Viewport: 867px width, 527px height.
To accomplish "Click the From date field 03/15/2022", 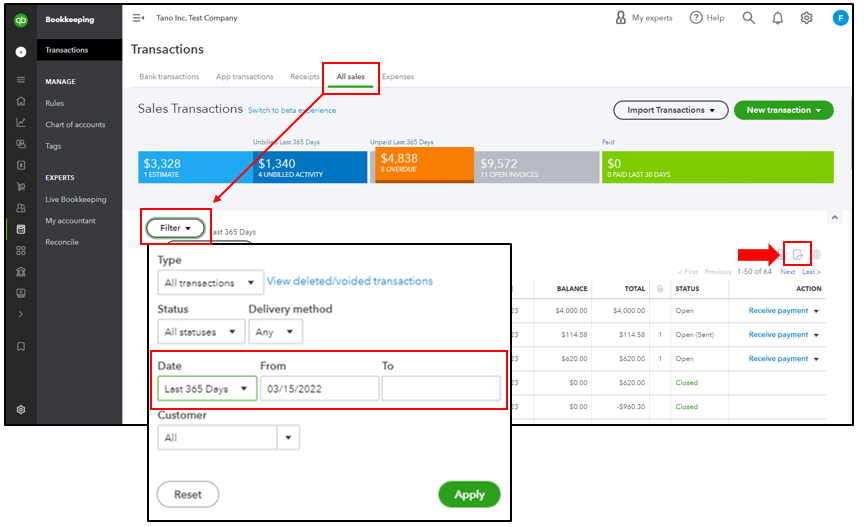I will [320, 389].
